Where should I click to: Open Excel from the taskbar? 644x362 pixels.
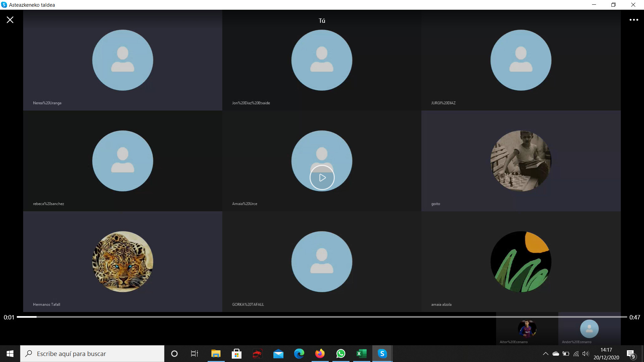[x=361, y=354]
